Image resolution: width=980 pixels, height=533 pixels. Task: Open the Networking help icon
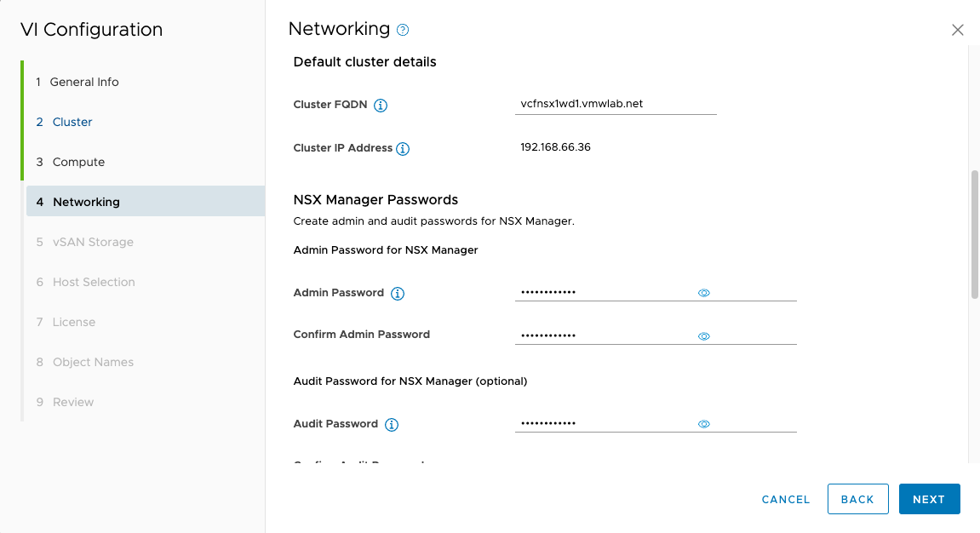click(x=403, y=30)
